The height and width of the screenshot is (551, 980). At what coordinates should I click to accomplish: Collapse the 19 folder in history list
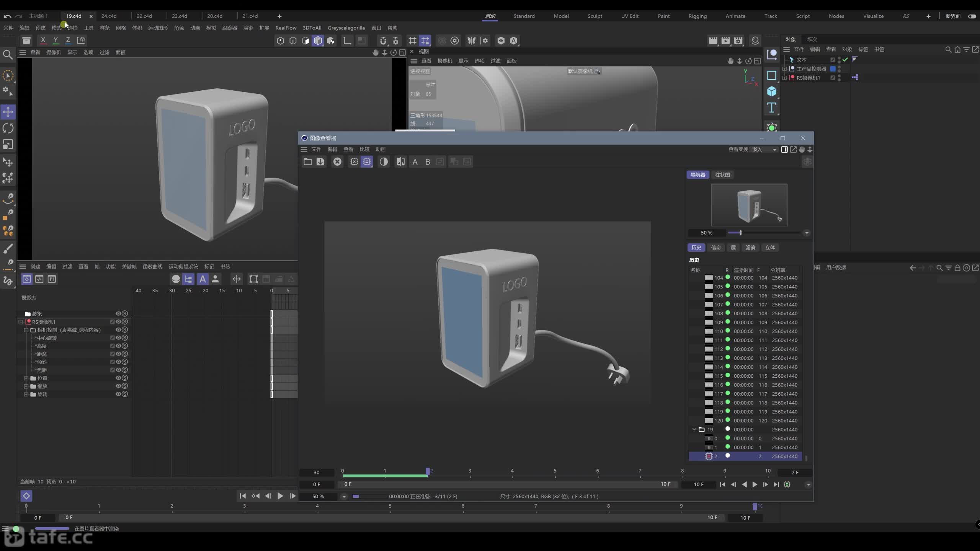pyautogui.click(x=694, y=429)
